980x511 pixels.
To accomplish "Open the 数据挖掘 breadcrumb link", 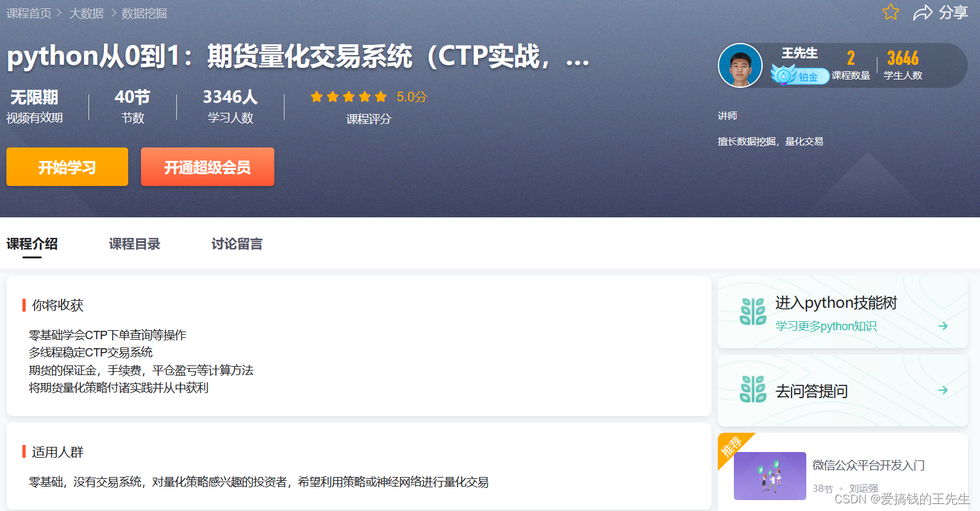I will click(x=144, y=13).
